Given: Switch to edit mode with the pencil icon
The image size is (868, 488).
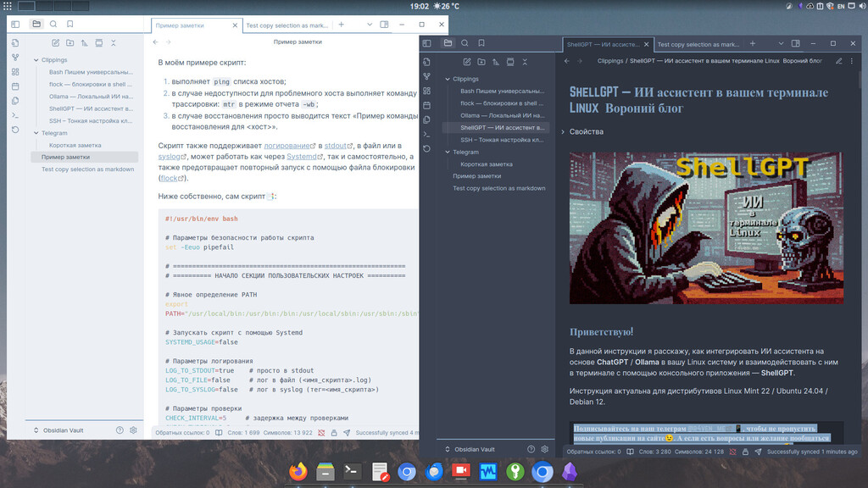Looking at the screenshot, I should click(x=839, y=61).
